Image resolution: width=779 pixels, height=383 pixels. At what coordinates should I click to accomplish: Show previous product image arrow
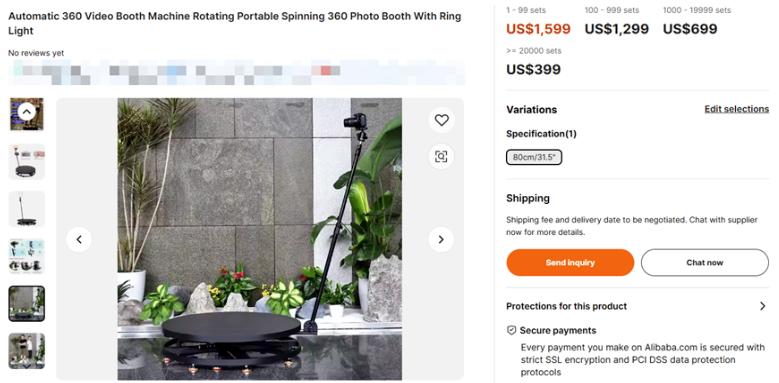pos(79,239)
